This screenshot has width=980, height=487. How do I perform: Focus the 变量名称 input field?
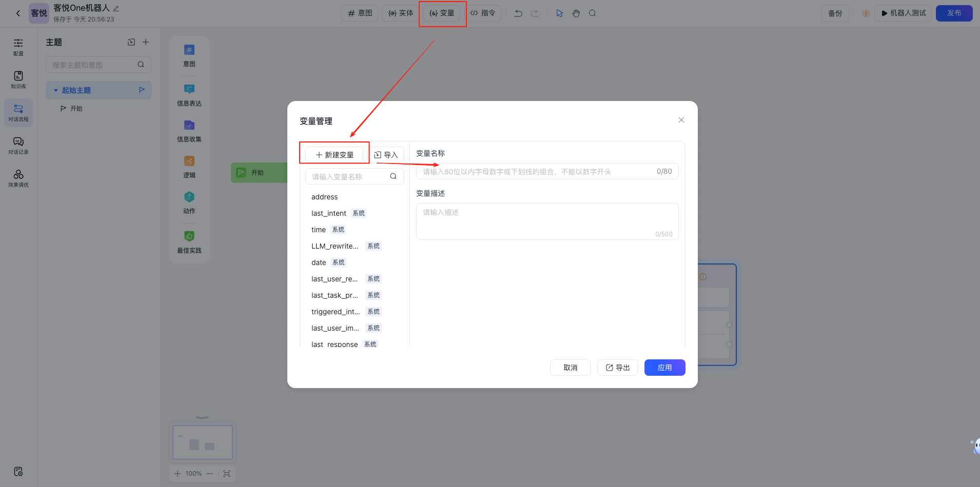click(536, 172)
